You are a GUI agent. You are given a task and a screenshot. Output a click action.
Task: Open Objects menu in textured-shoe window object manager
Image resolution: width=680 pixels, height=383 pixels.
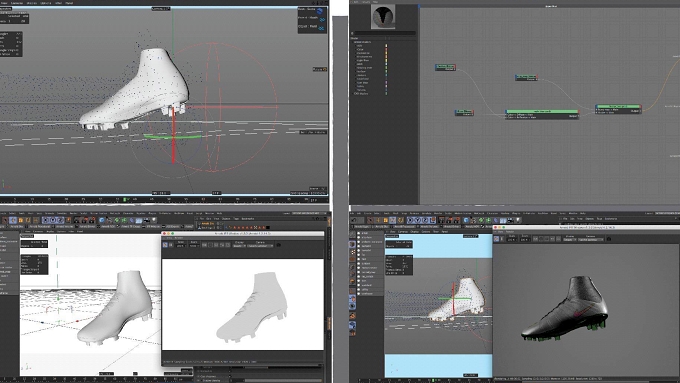[589, 219]
